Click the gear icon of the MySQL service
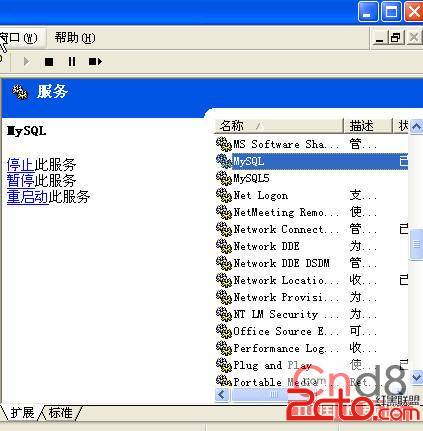The height and width of the screenshot is (431, 423). point(224,161)
